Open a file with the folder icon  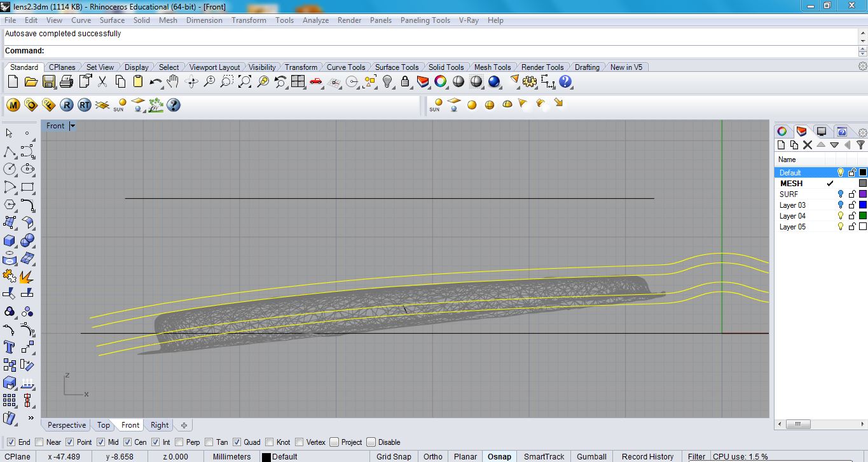point(31,81)
